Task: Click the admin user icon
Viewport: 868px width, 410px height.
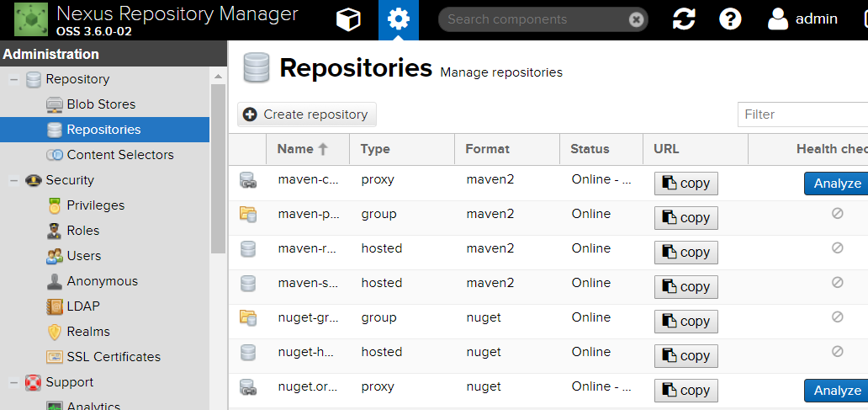Action: (x=778, y=19)
